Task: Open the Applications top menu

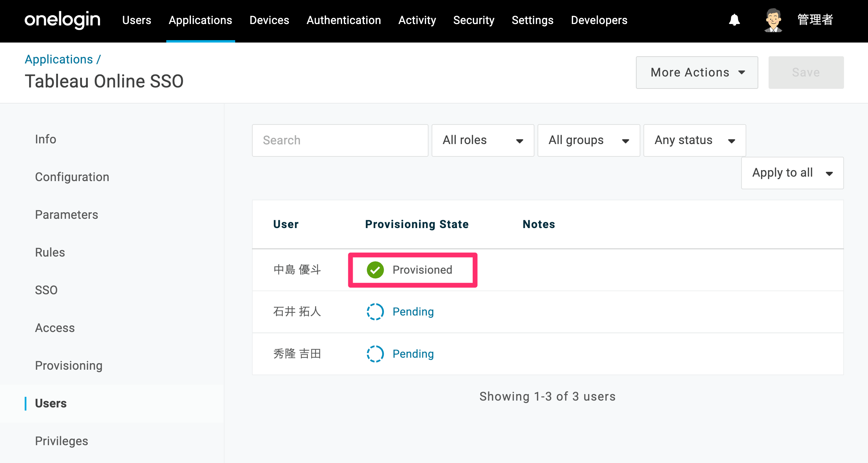Action: pos(201,20)
